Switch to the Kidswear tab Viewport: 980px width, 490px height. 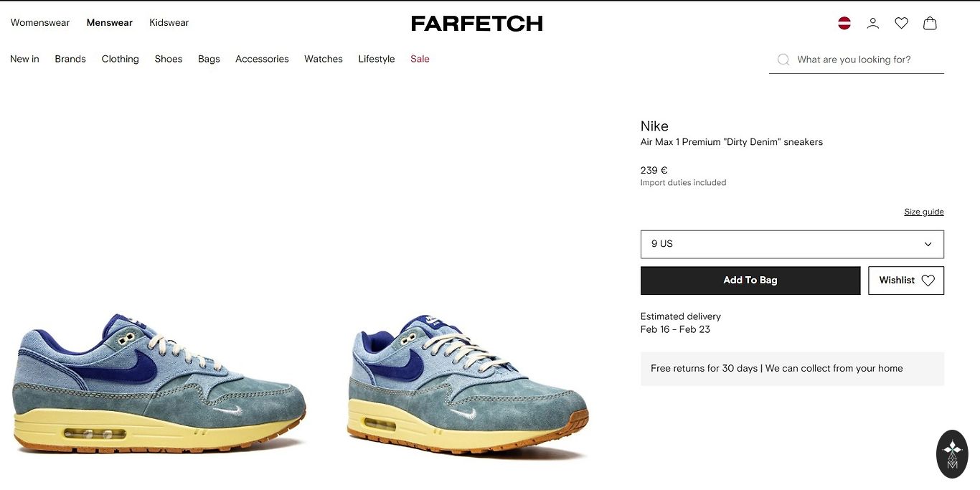pyautogui.click(x=169, y=23)
